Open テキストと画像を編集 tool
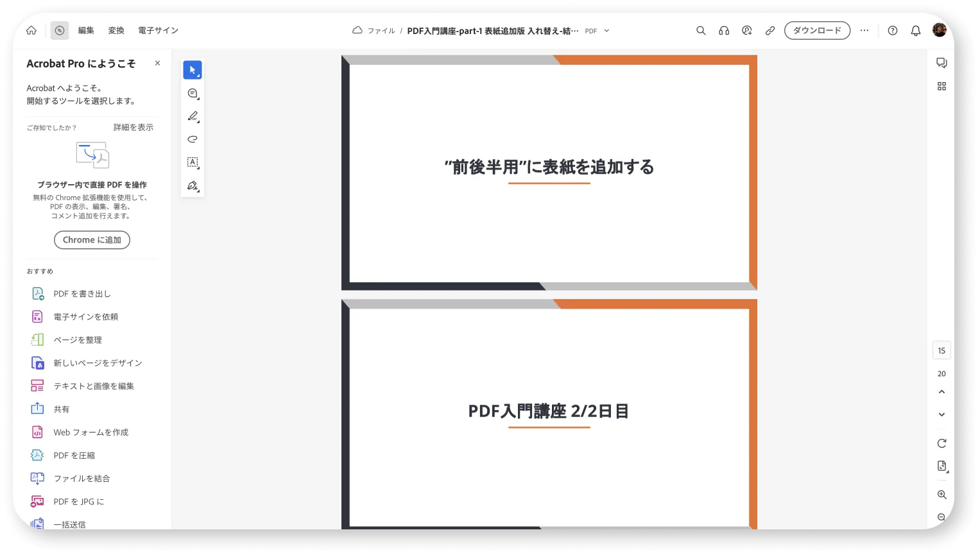Screen dimensions: 980x555 (93, 386)
